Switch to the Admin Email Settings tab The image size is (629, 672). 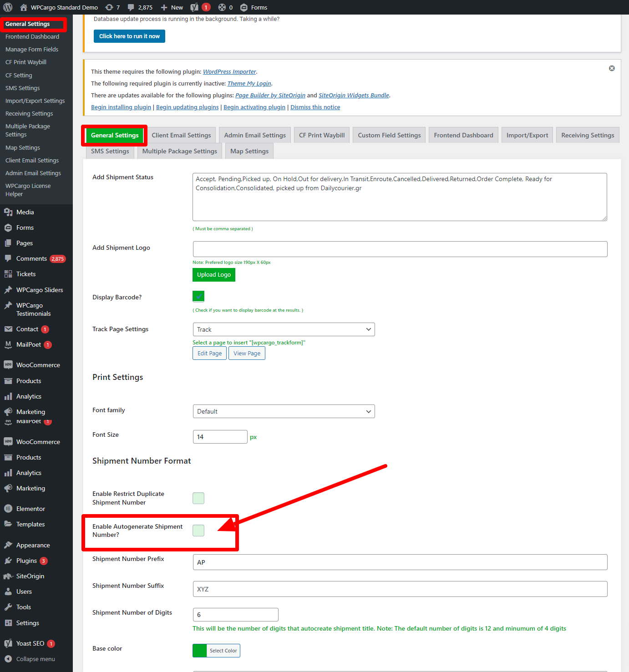coord(255,135)
